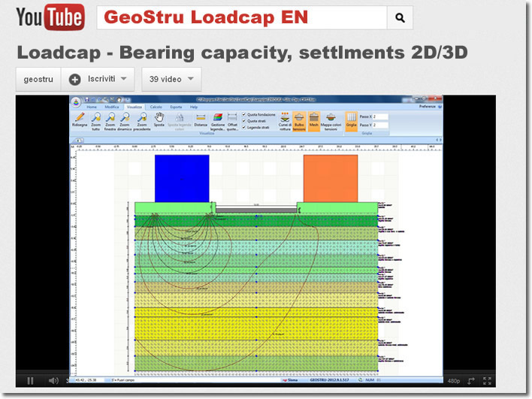Toggle the Quota fondazione checkbox
This screenshot has width=532, height=399.
[x=243, y=115]
